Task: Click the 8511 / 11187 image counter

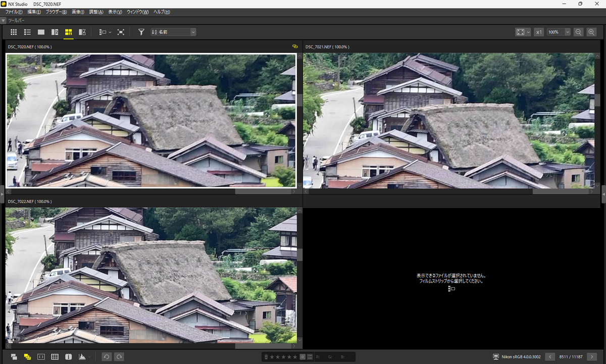Action: pyautogui.click(x=571, y=357)
